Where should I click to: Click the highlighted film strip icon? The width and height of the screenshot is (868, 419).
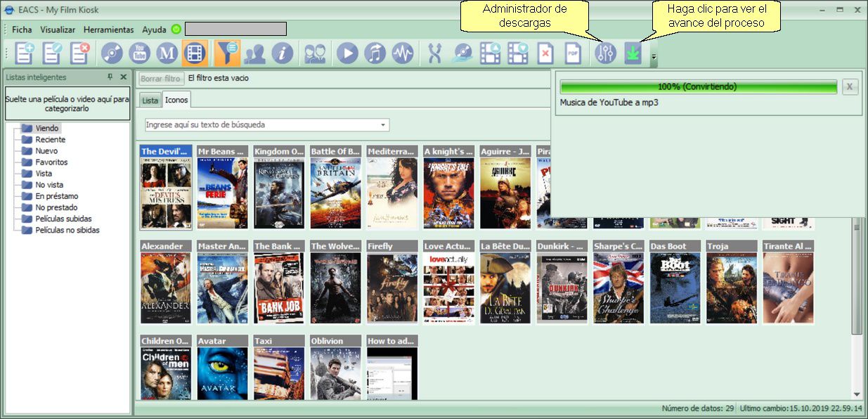point(195,53)
